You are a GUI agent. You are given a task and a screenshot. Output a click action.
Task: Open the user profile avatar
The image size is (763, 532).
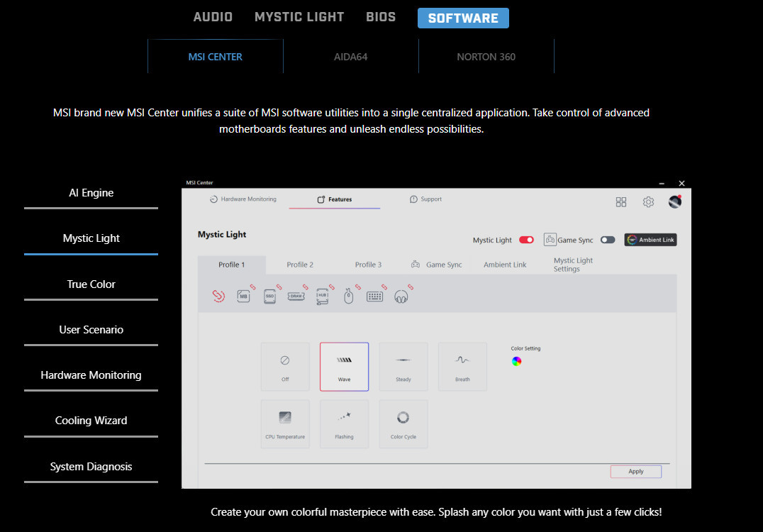pos(675,201)
